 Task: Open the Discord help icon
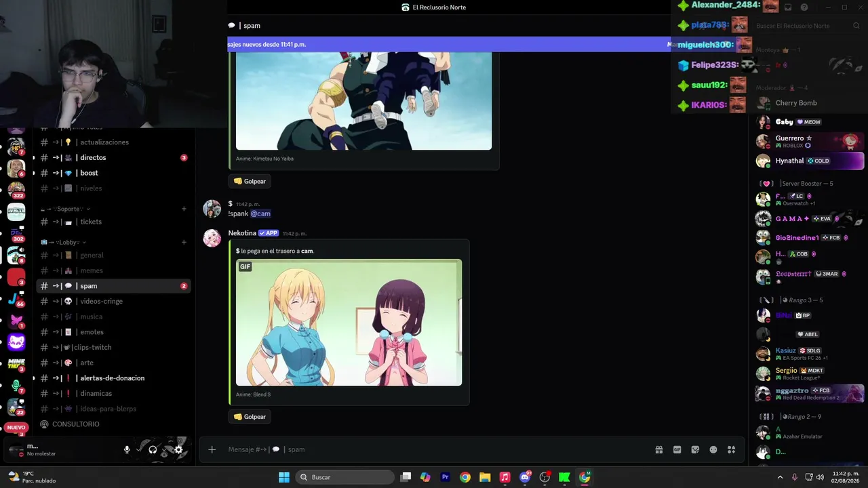pyautogui.click(x=804, y=7)
